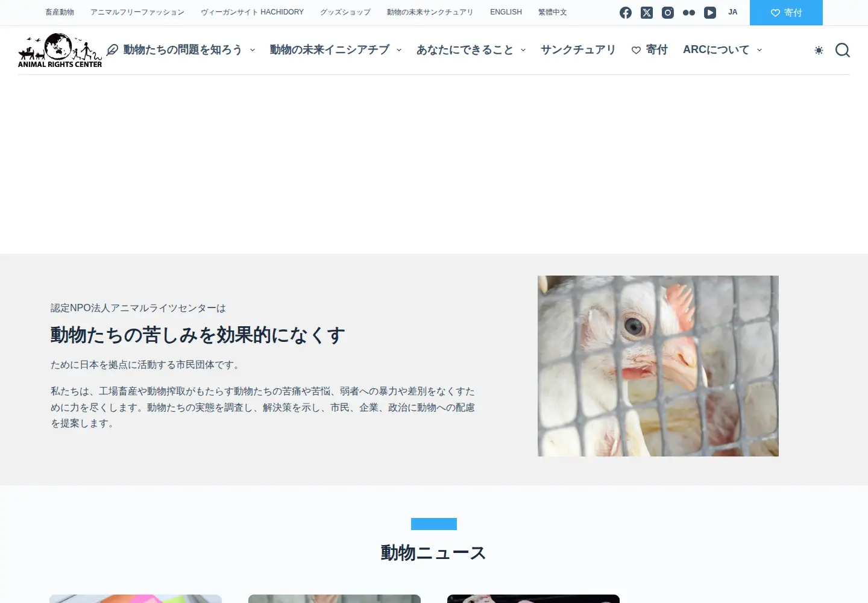
Task: Open the Flickr social icon
Action: coord(689,13)
